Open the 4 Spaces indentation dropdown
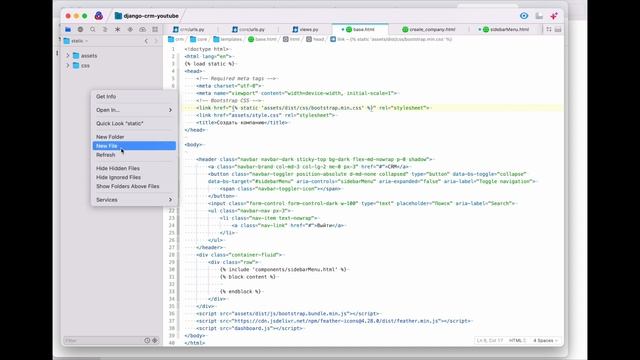This screenshot has width=640, height=360. (545, 340)
